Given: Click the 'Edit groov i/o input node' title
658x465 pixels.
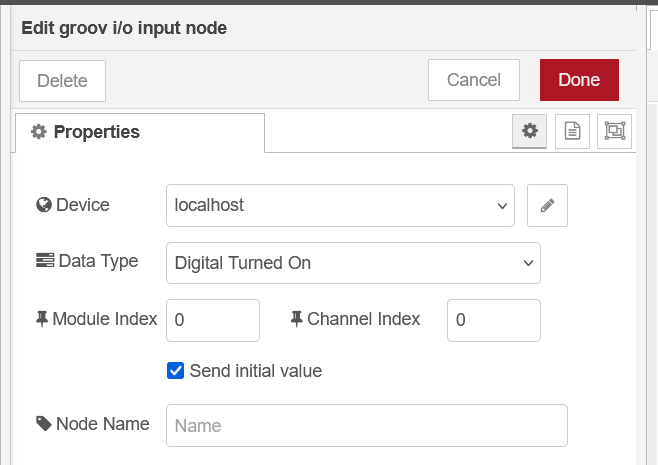Looking at the screenshot, I should 124,28.
